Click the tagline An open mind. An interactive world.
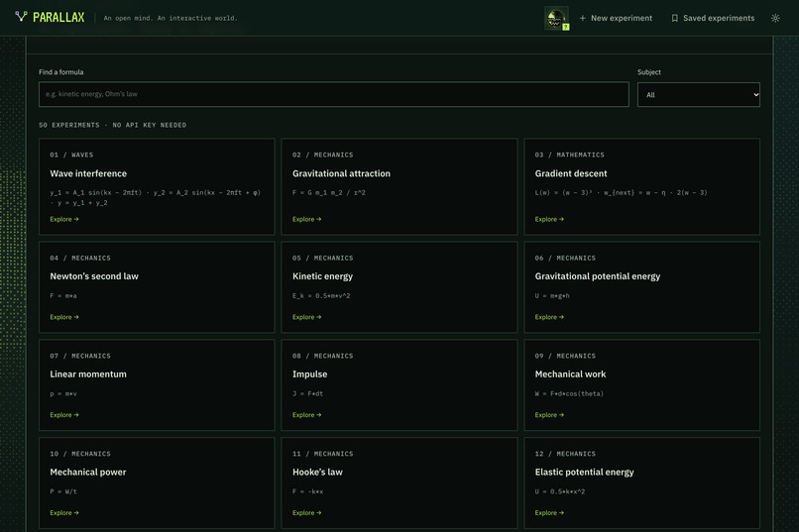Screen dimensions: 799x532 point(171,18)
